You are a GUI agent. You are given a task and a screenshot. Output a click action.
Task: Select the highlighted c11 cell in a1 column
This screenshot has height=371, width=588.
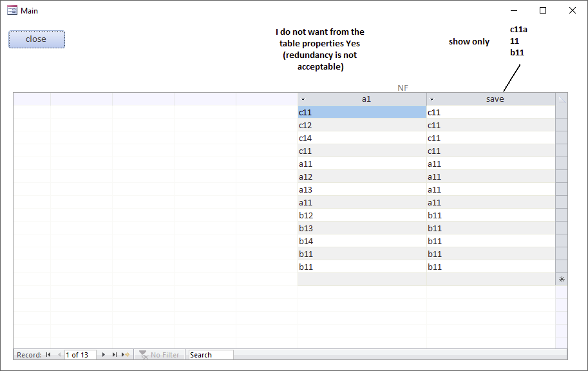click(x=362, y=112)
